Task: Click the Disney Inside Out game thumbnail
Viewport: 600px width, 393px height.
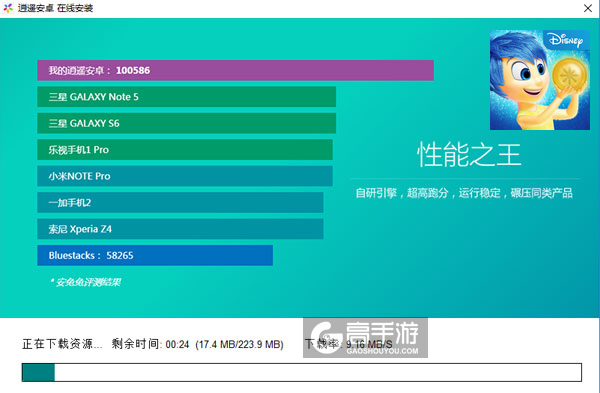Action: tap(540, 80)
